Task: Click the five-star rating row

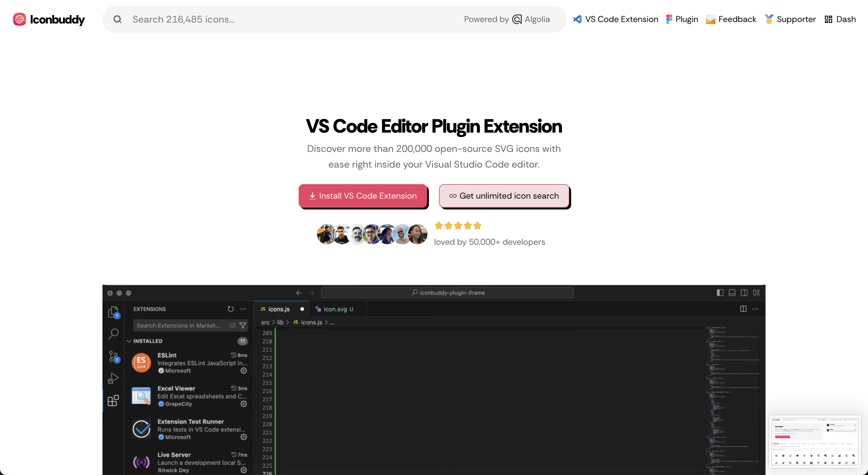Action: click(458, 225)
